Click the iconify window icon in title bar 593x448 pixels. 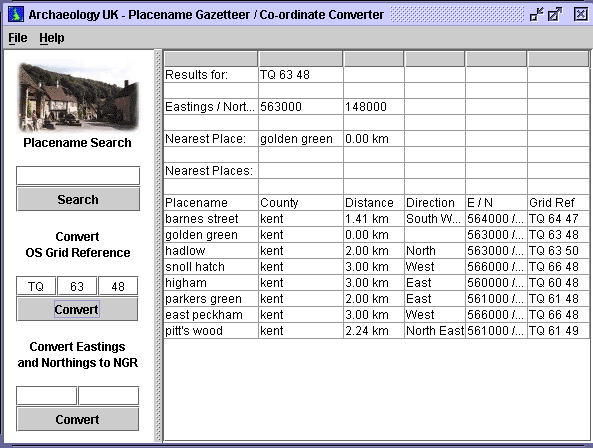click(x=536, y=14)
